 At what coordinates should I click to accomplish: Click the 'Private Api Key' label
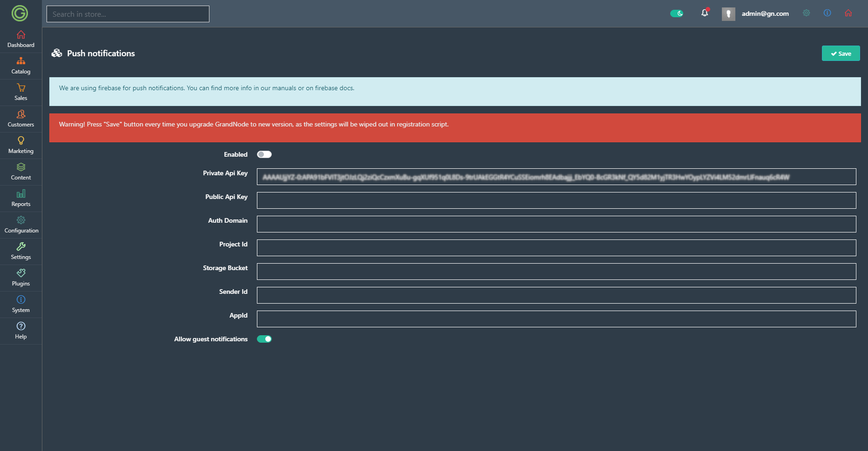coord(225,173)
